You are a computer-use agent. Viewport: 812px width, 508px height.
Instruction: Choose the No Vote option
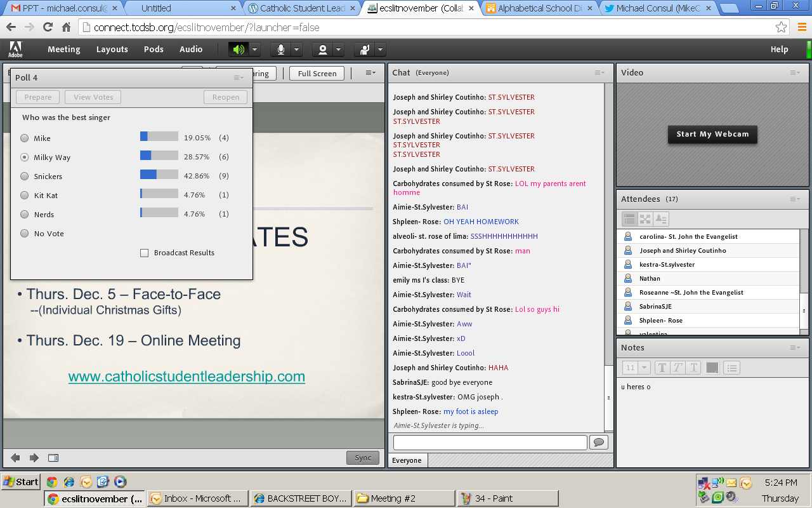(x=25, y=234)
